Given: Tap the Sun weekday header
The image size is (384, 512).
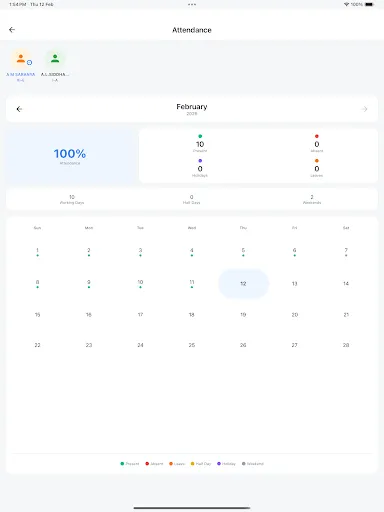Looking at the screenshot, I should pyautogui.click(x=37, y=228).
